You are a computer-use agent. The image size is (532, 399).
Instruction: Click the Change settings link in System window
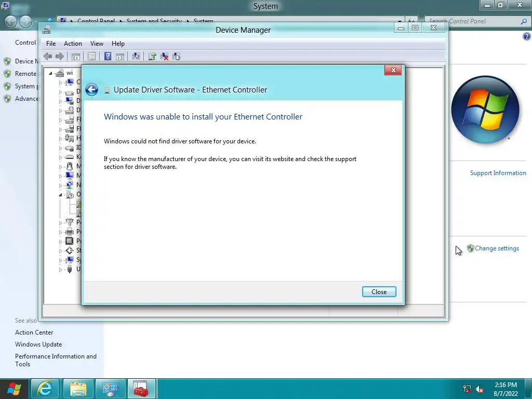pos(497,248)
